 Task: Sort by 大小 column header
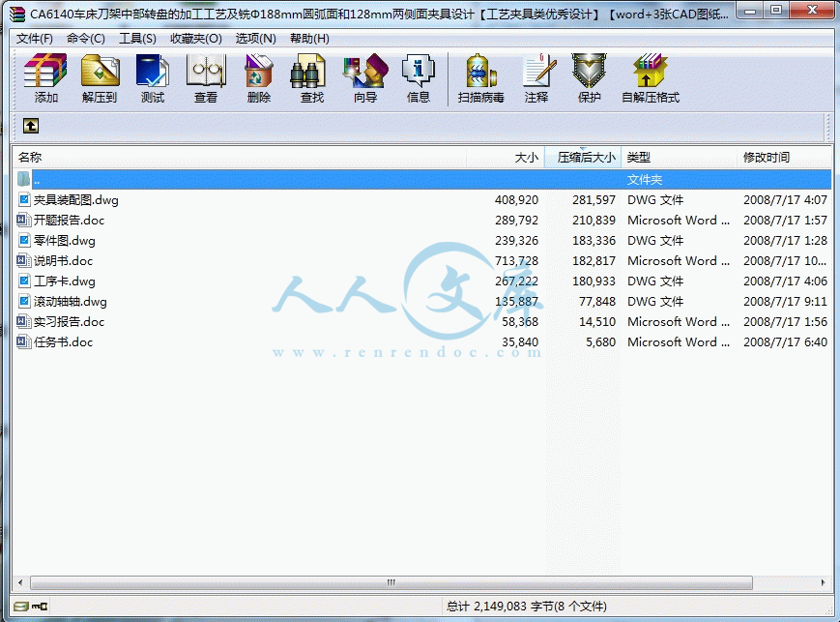click(506, 157)
